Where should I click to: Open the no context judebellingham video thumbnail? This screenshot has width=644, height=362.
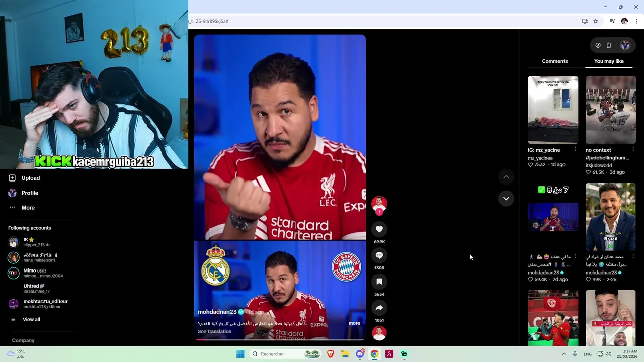(611, 110)
